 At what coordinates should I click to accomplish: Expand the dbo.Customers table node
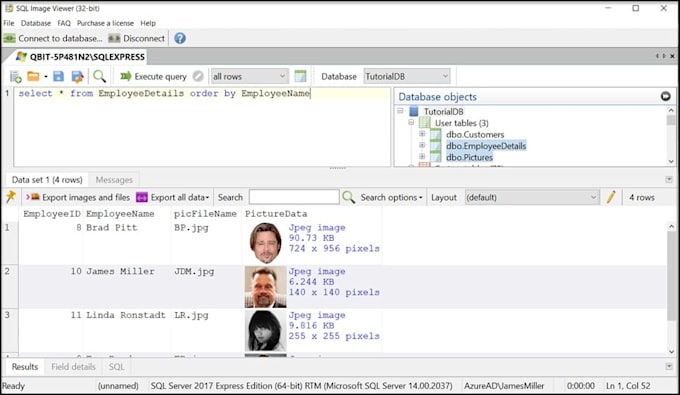[x=422, y=134]
